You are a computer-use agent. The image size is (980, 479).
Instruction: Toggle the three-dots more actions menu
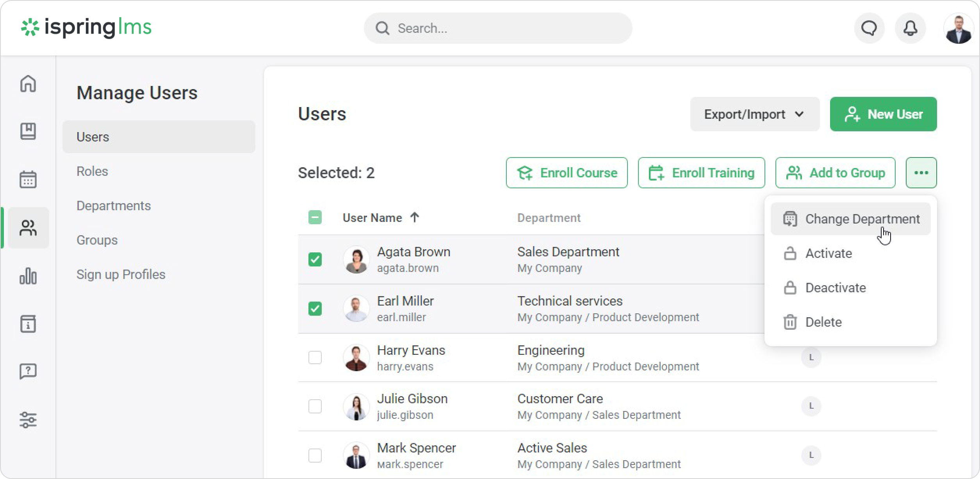921,173
